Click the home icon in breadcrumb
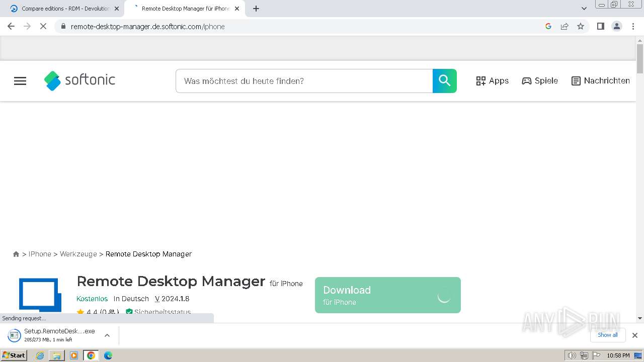The image size is (644, 362). click(x=16, y=254)
